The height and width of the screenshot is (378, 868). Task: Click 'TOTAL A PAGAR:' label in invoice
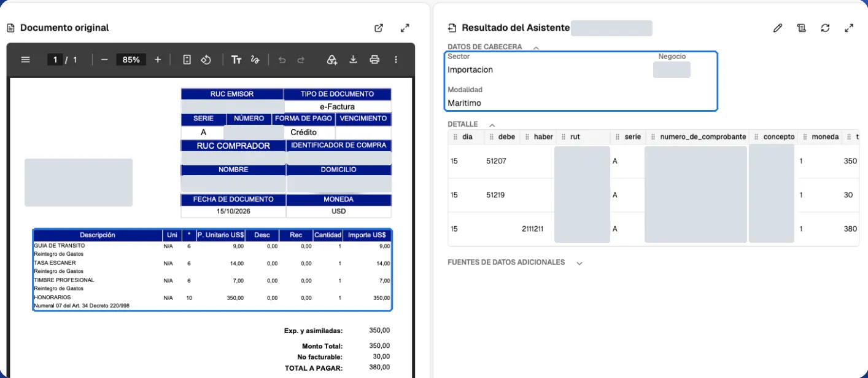pyautogui.click(x=314, y=368)
